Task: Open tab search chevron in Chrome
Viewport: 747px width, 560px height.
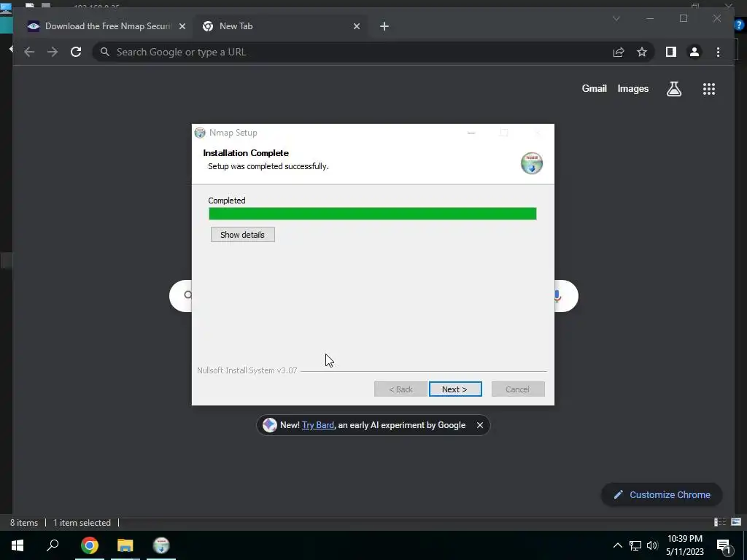Action: pos(616,18)
